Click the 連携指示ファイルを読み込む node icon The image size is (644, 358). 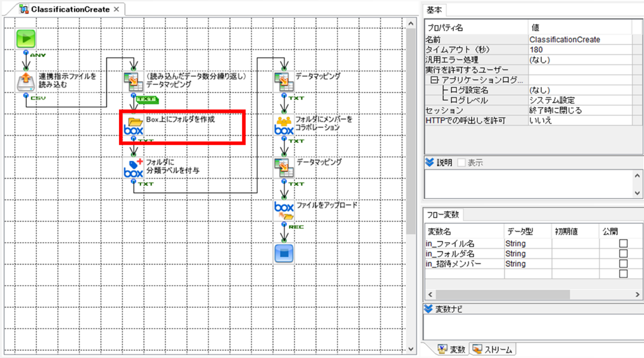25,82
